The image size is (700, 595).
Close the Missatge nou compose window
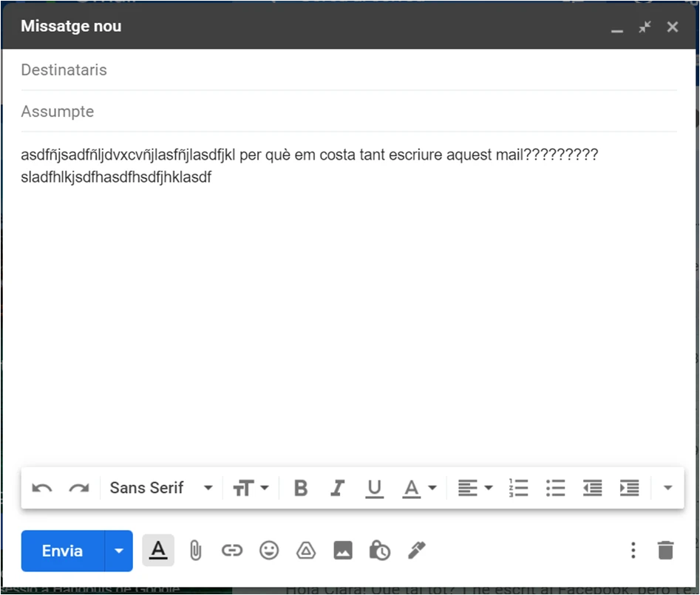click(x=673, y=27)
